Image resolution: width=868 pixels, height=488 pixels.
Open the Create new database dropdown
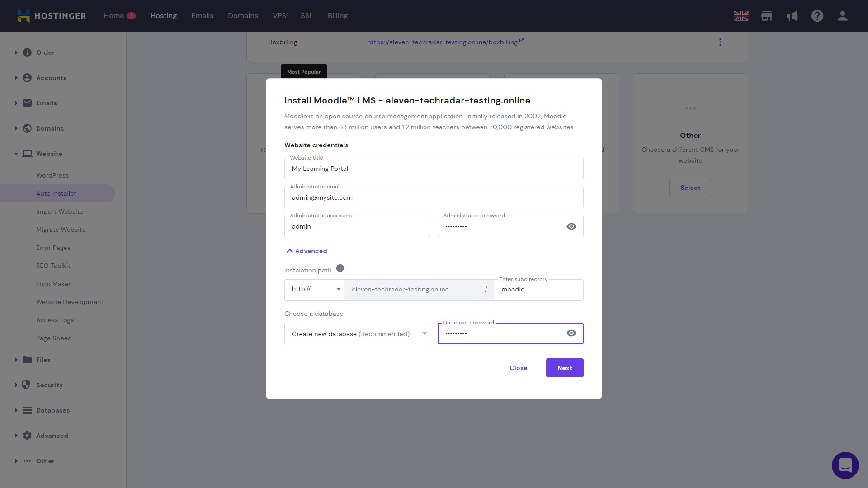point(357,334)
